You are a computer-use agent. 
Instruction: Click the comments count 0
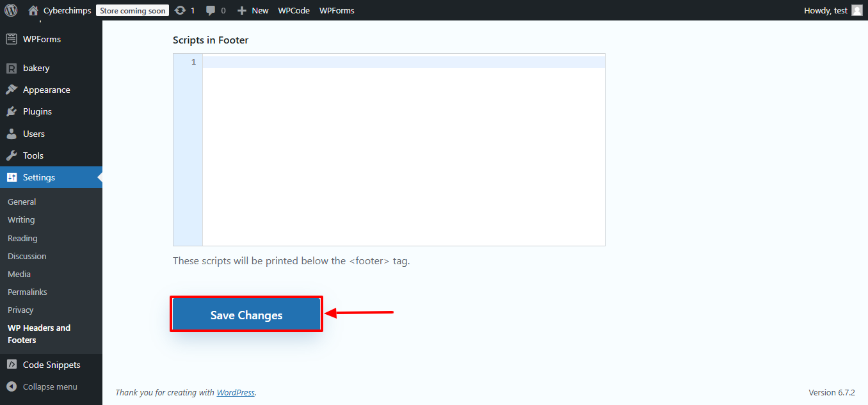pyautogui.click(x=223, y=10)
